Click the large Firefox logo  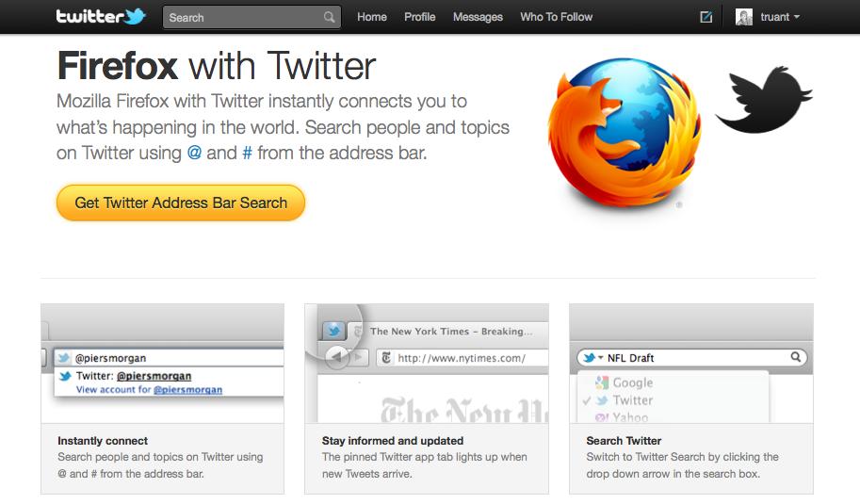pyautogui.click(x=625, y=133)
